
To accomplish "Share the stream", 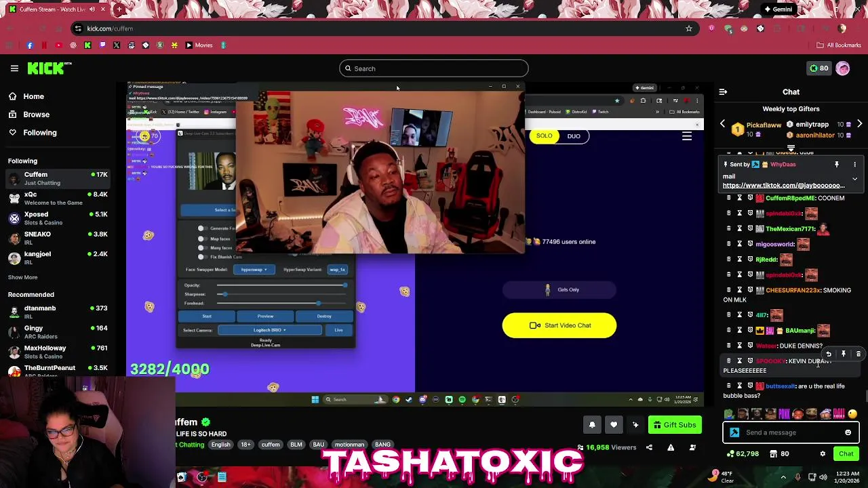I will coord(649,447).
